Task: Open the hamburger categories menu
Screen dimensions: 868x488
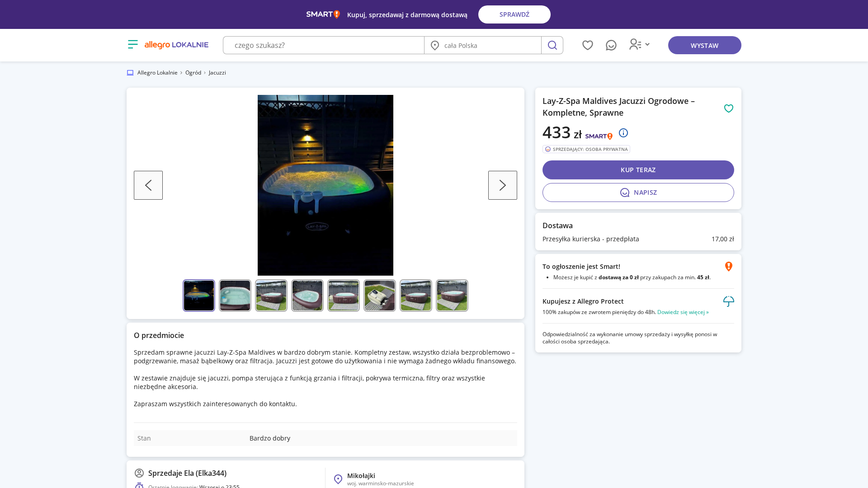Action: (132, 44)
